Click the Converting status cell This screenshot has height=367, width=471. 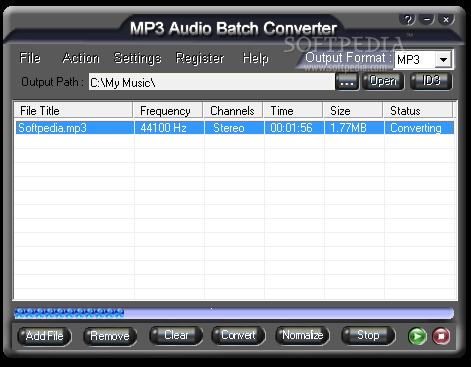419,128
